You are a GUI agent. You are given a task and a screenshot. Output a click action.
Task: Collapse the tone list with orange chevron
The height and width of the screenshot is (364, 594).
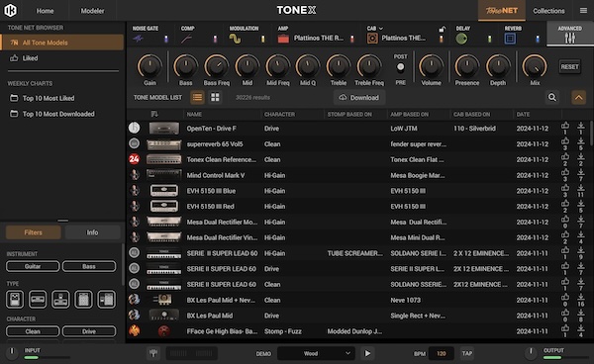[578, 97]
